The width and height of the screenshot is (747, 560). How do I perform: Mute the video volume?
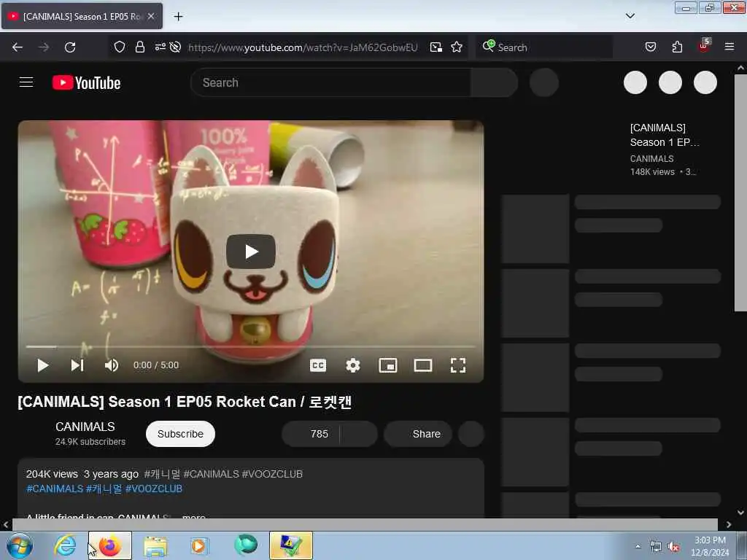tap(112, 365)
